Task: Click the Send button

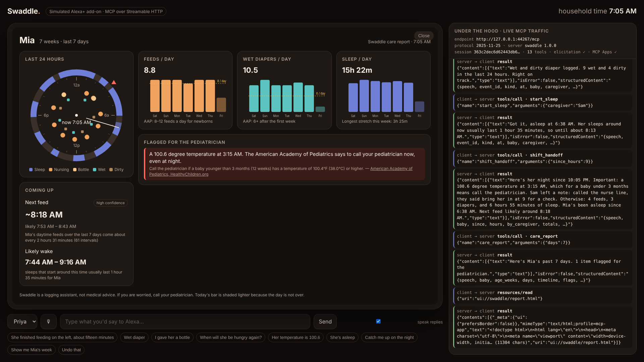Action: tap(325, 321)
